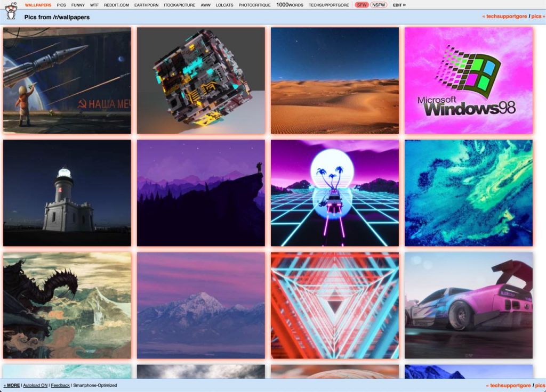Open the teal green abstract marble wallpaper
The width and height of the screenshot is (546, 392).
pos(469,193)
